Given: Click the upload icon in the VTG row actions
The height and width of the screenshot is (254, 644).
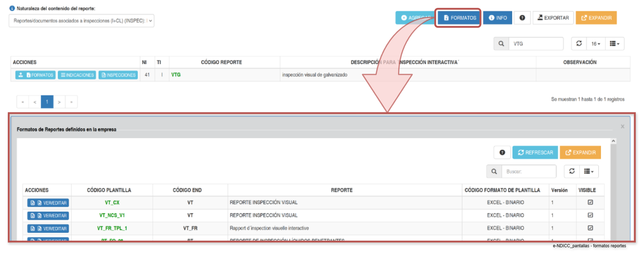Looking at the screenshot, I should [x=21, y=75].
